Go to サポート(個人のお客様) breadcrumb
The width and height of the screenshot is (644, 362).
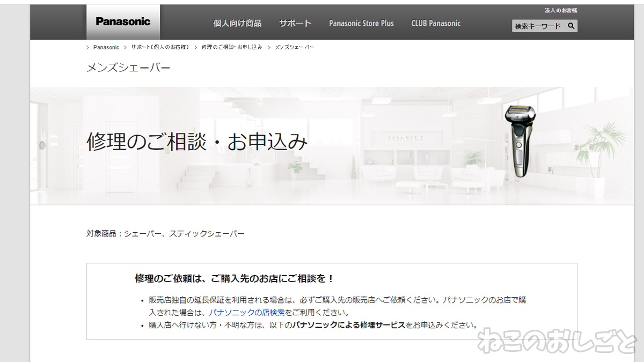click(160, 47)
